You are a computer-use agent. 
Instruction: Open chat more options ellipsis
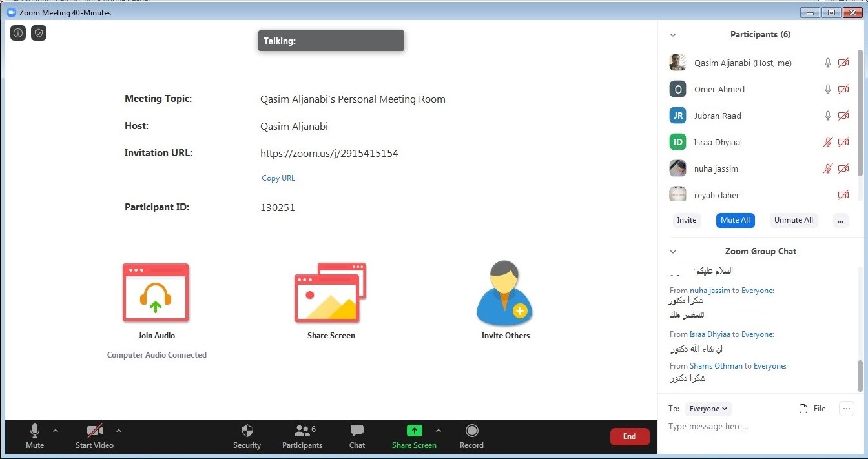pyautogui.click(x=846, y=409)
